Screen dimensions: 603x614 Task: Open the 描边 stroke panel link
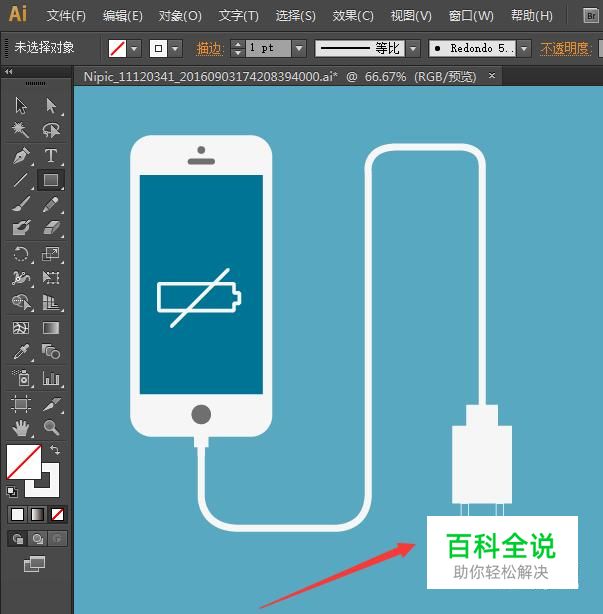coord(209,49)
